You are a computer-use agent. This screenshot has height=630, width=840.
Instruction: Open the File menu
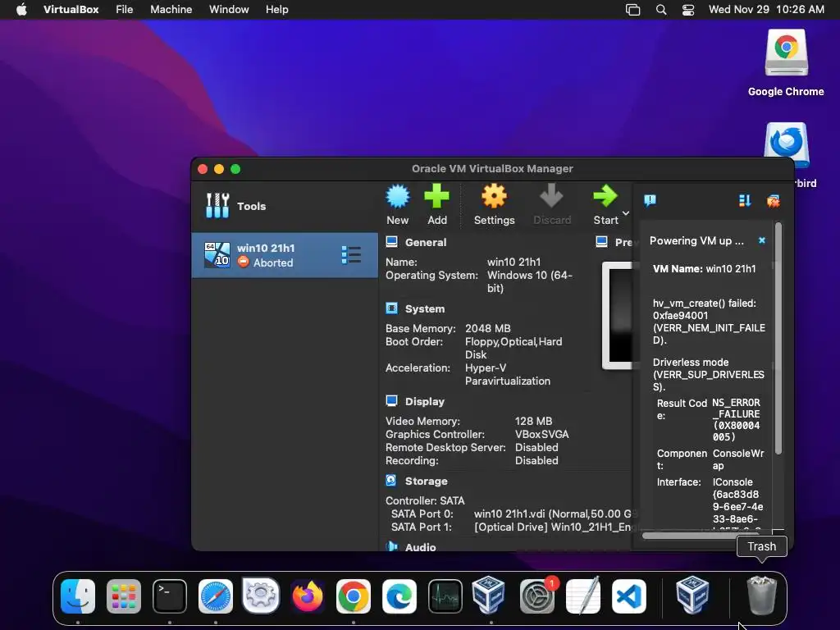[x=125, y=10]
